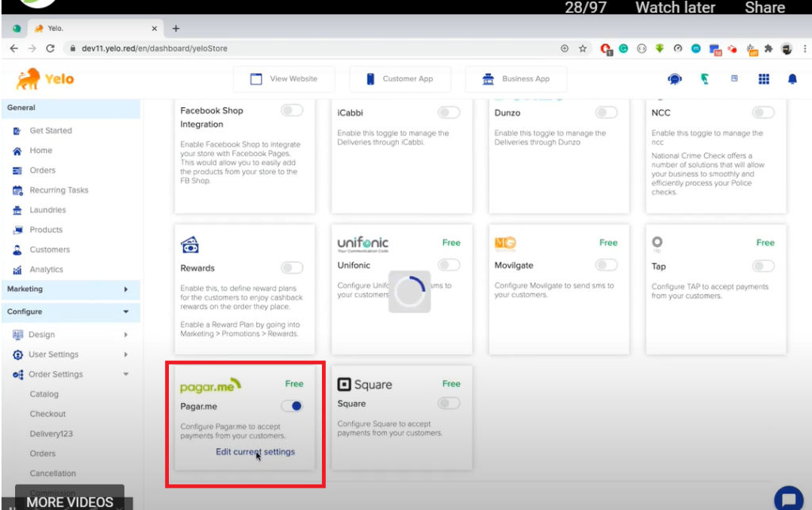The image size is (812, 510).
Task: Click the Customer App button
Action: pos(400,79)
